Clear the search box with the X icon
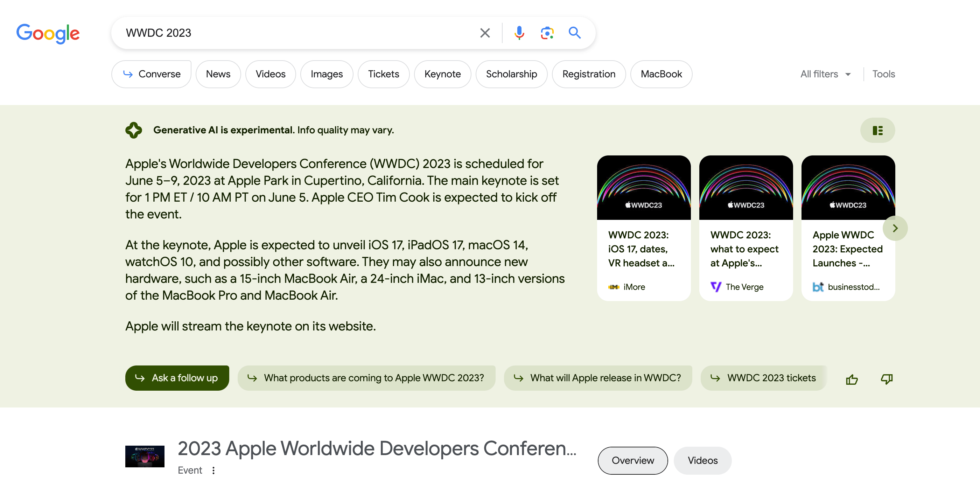The image size is (980, 488). 485,33
